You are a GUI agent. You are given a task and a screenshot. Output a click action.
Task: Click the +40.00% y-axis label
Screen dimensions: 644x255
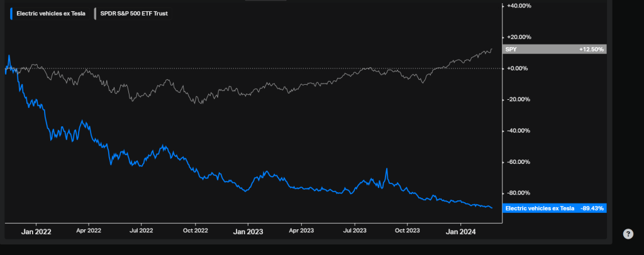coord(519,6)
